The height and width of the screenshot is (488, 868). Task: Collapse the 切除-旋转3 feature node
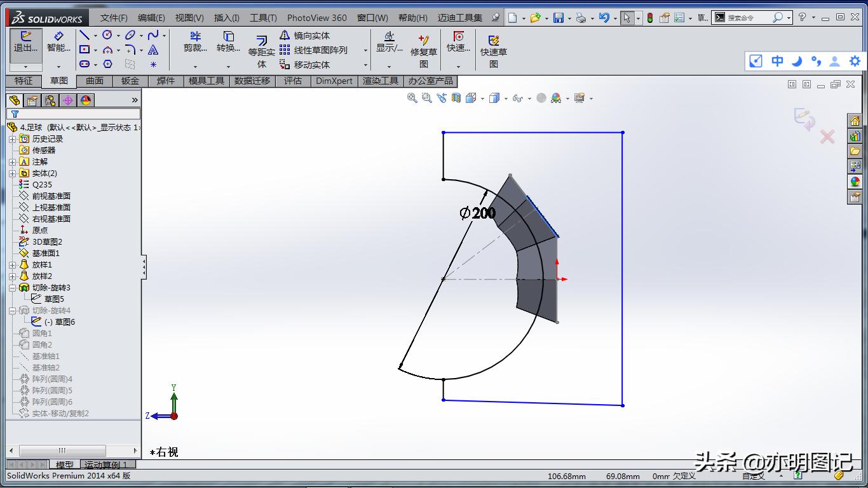(x=12, y=288)
